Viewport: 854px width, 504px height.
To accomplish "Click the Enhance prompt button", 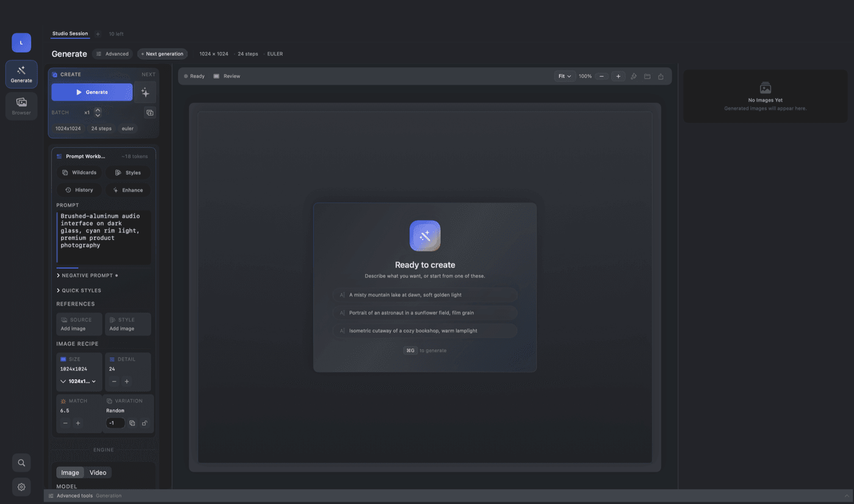I will pyautogui.click(x=128, y=190).
